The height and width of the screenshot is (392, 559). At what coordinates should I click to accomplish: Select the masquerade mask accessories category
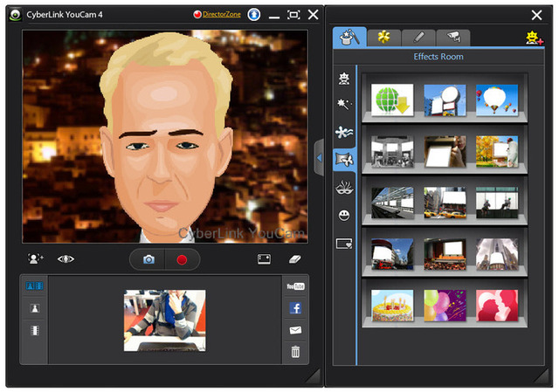point(344,187)
